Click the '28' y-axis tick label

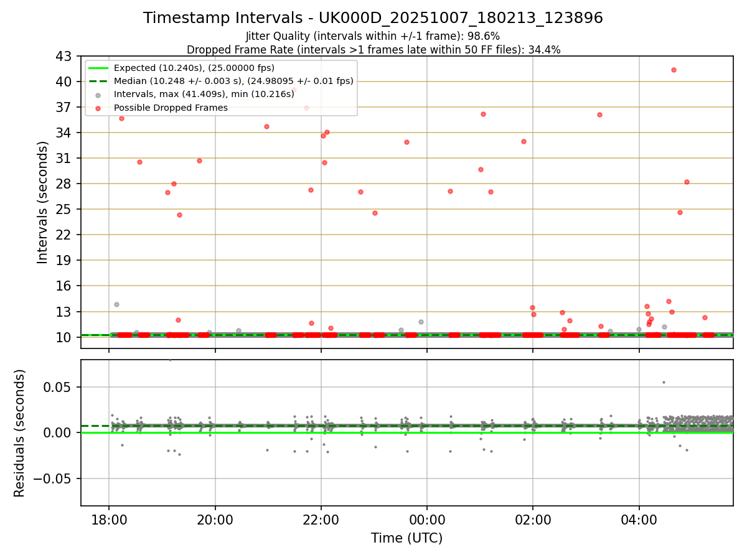pos(65,184)
